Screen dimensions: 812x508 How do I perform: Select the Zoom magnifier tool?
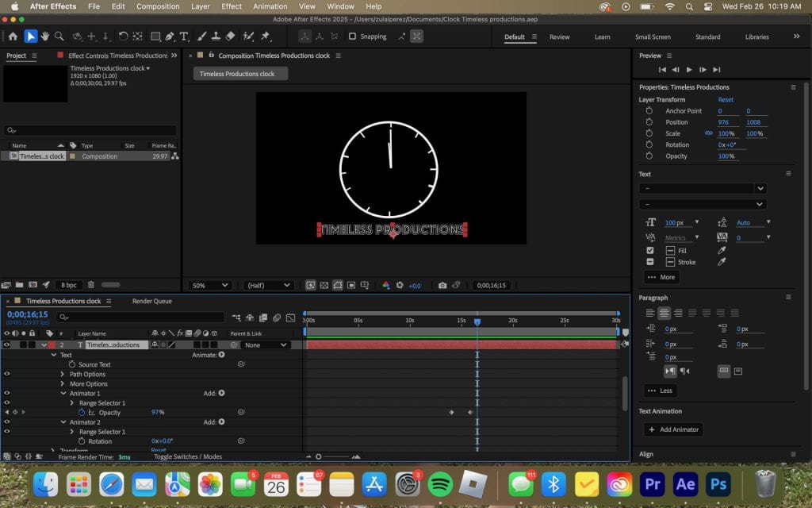(59, 37)
